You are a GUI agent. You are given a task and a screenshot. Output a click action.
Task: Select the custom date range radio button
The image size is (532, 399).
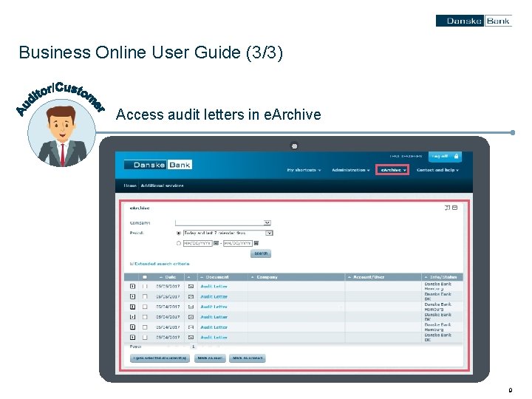pos(179,243)
